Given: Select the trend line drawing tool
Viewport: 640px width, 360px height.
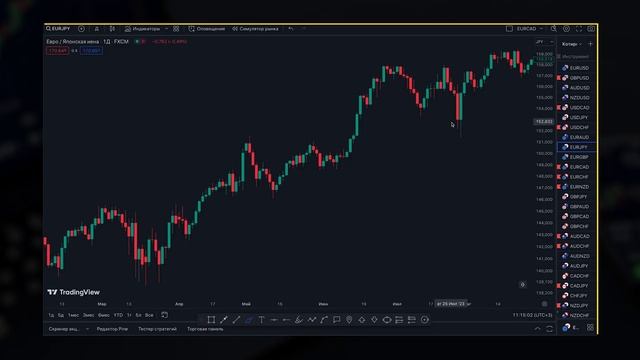Looking at the screenshot, I should click(236, 320).
